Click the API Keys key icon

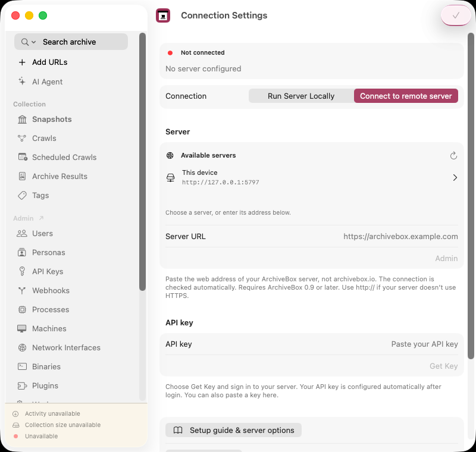tap(22, 271)
